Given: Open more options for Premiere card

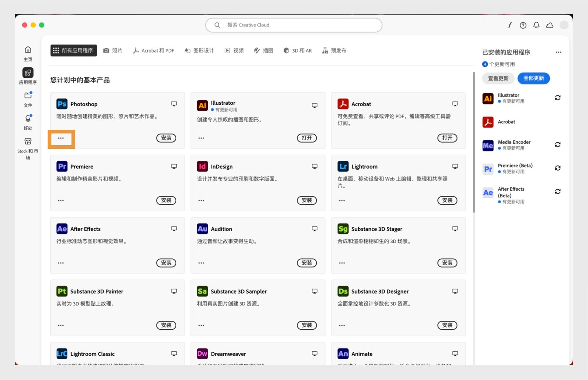Looking at the screenshot, I should pyautogui.click(x=61, y=201).
